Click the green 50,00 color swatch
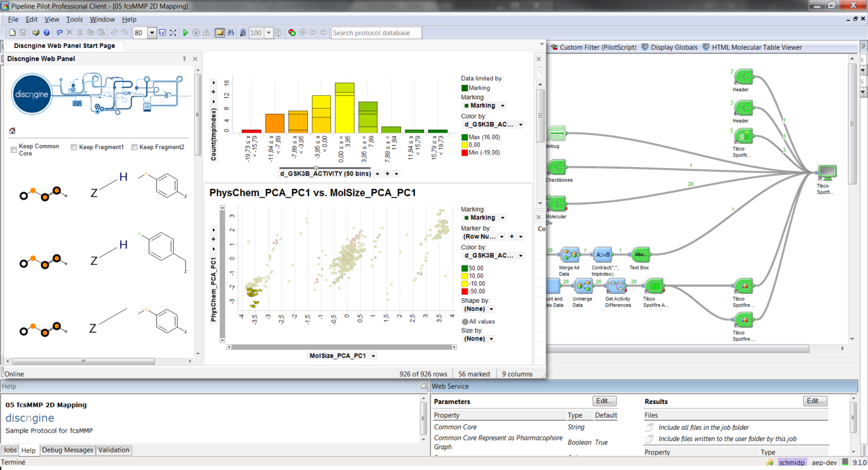Viewport: 868px width, 470px height. pos(464,268)
